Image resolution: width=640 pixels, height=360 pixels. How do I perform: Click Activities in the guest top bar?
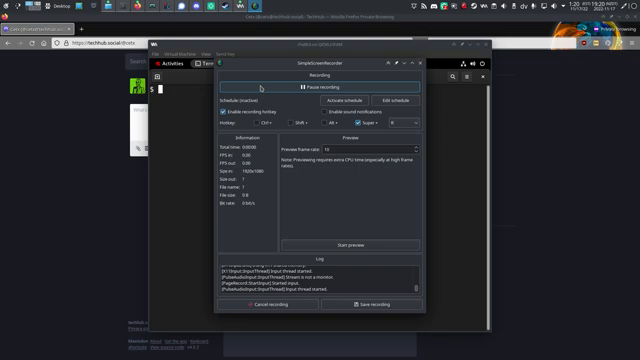tap(169, 64)
